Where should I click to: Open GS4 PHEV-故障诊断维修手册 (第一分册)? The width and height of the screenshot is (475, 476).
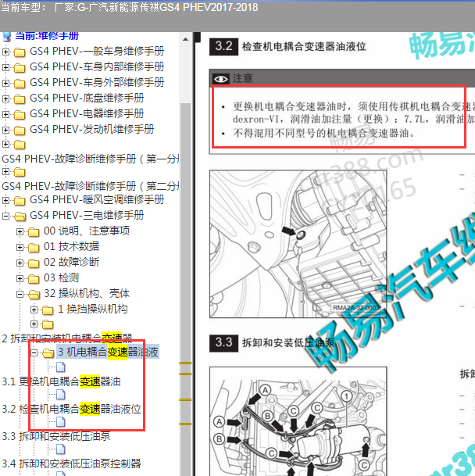coord(91,159)
